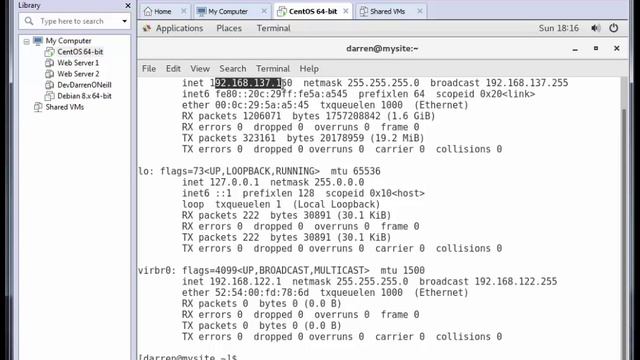The width and height of the screenshot is (640, 360).
Task: Click MAC address 00:0c:29:5a:a5:45
Action: tap(262, 105)
